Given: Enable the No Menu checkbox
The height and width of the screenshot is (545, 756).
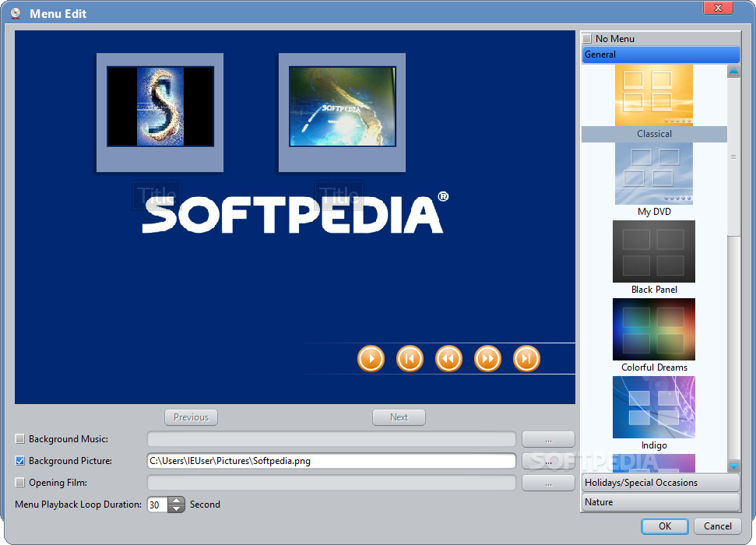Looking at the screenshot, I should coord(587,39).
